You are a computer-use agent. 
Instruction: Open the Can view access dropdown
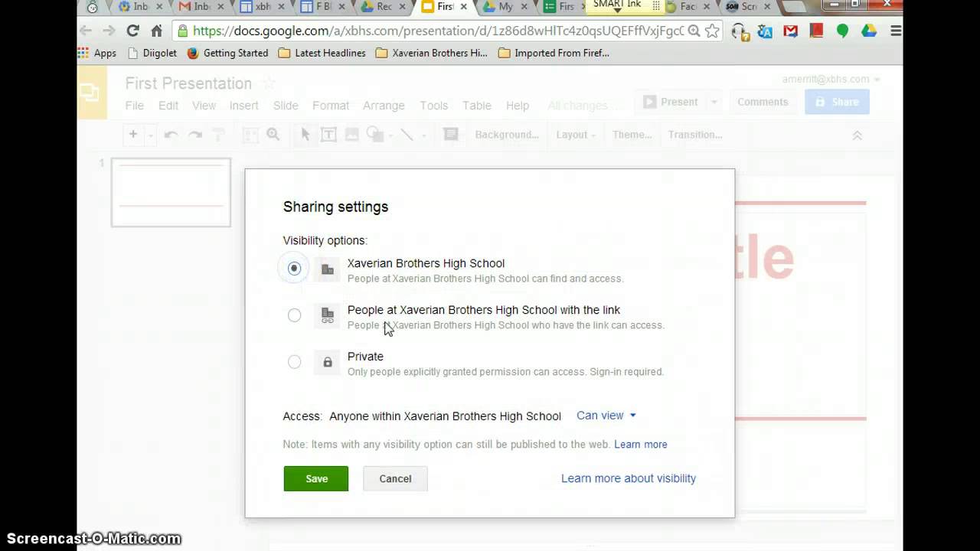click(606, 416)
